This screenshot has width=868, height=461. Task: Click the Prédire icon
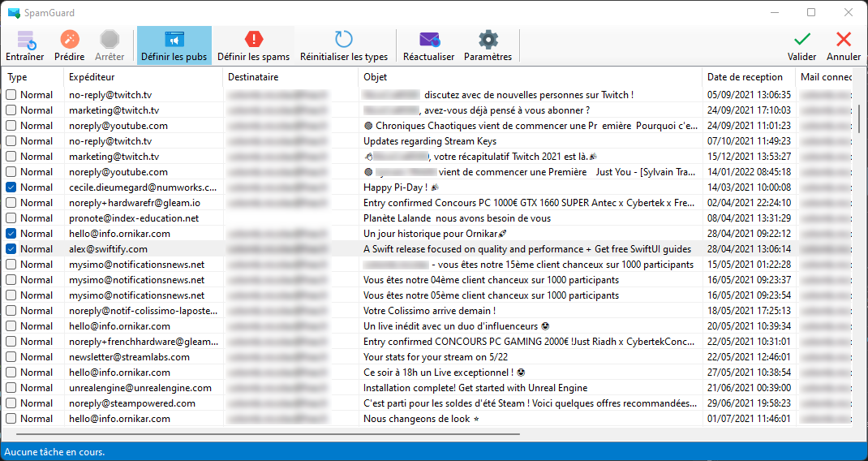pos(70,40)
